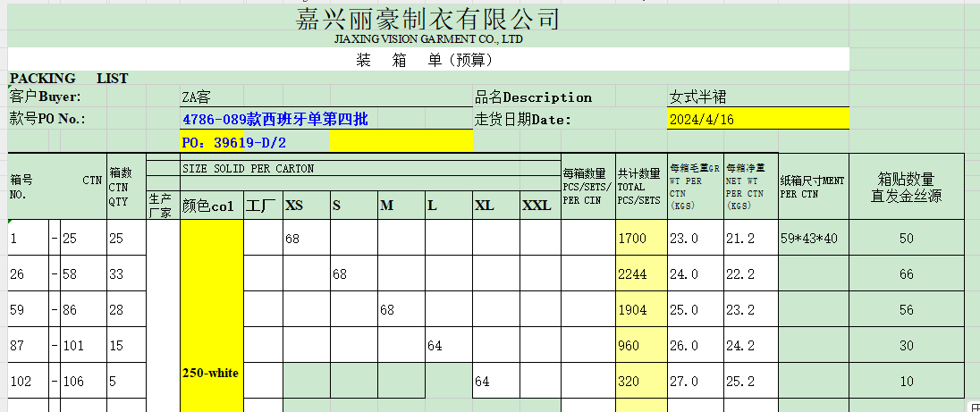Select the XXL size header cell
980x412 pixels.
tap(539, 206)
